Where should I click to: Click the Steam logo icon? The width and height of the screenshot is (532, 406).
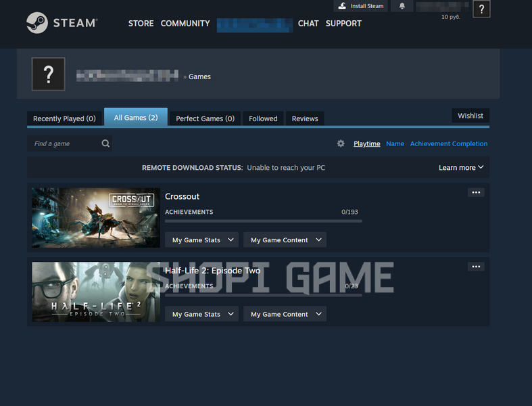pyautogui.click(x=37, y=23)
